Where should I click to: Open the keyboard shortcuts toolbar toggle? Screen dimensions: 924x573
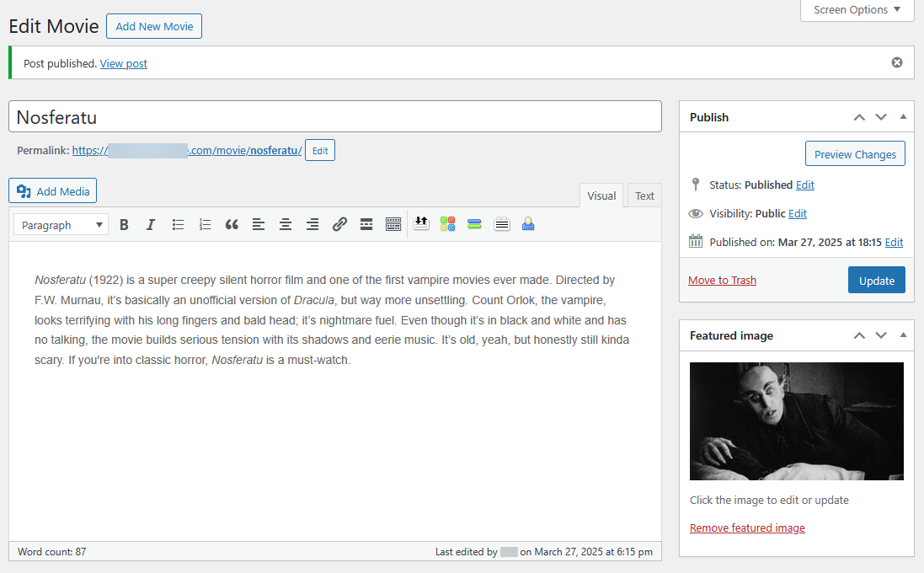(x=393, y=224)
